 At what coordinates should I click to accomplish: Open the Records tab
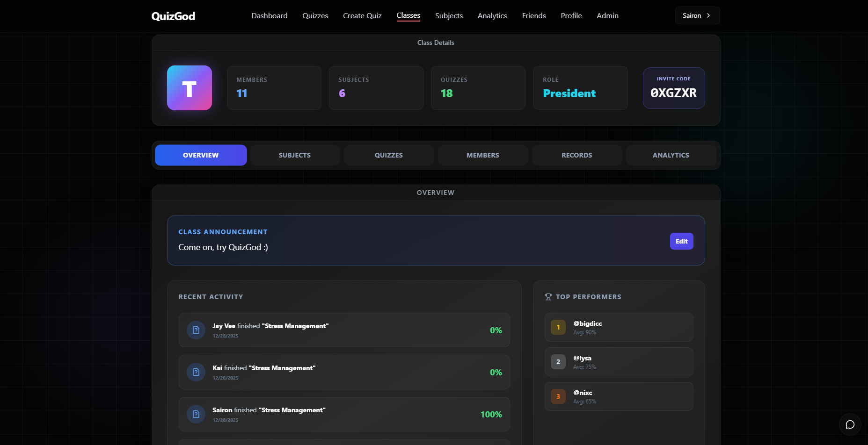576,155
